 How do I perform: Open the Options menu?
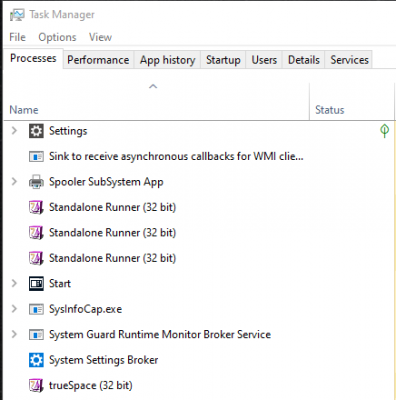click(x=57, y=37)
